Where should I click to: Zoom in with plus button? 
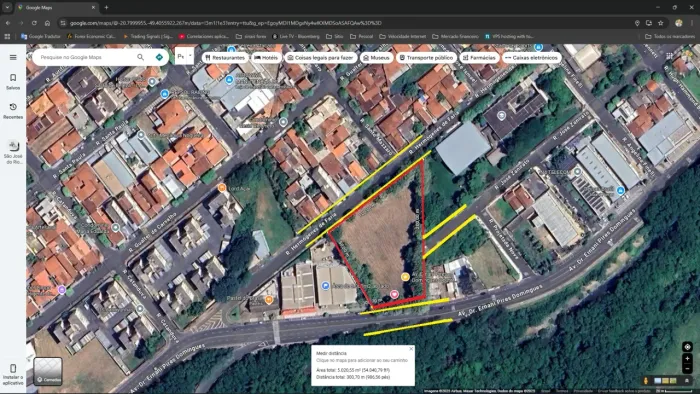[687, 358]
